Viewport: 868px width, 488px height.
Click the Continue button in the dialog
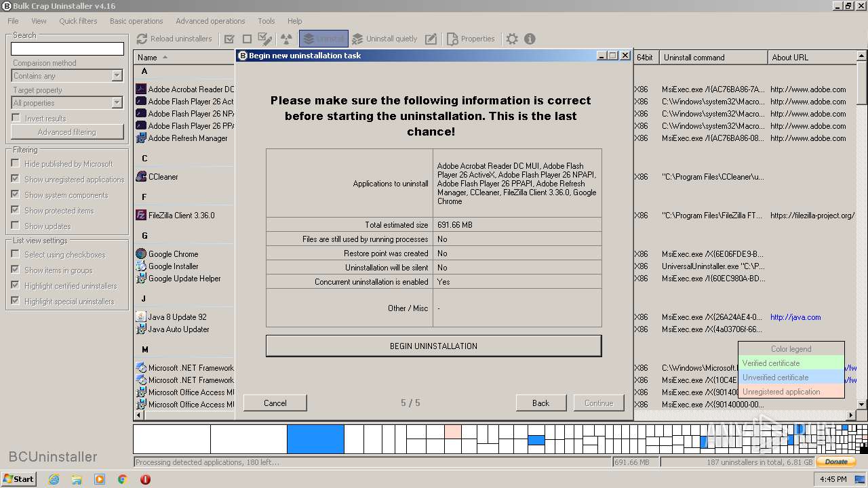(x=599, y=403)
